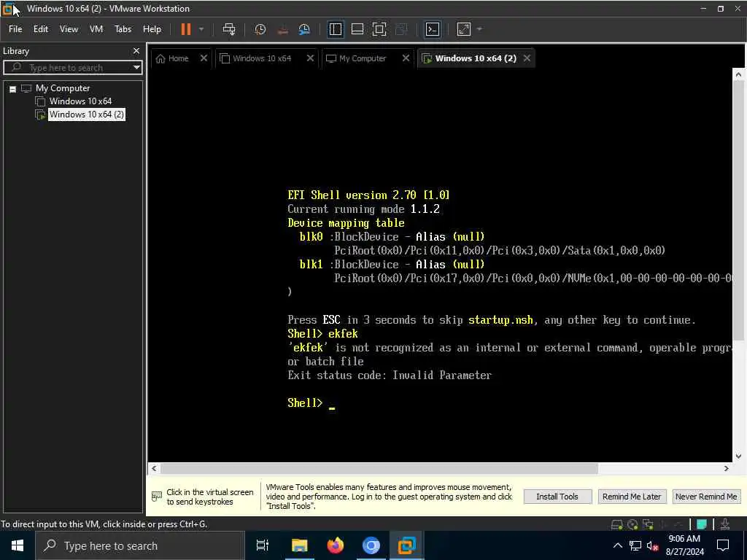Close the Home tab
This screenshot has height=560, width=747.
[204, 58]
